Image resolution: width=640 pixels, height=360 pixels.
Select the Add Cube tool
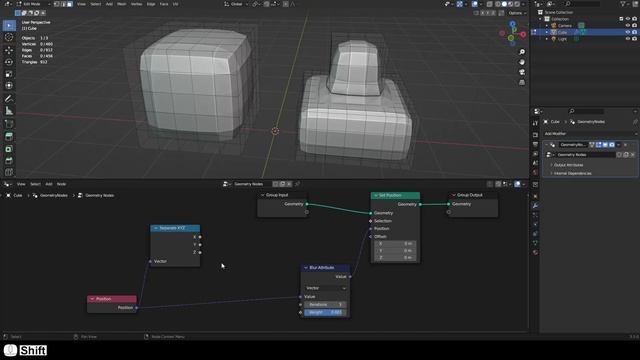coord(9,124)
